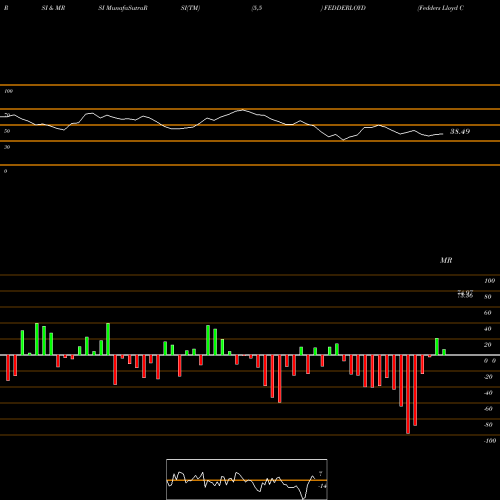500x500 pixels.
Task: Click the 'SI(TM)' header label
Action: (190, 8)
